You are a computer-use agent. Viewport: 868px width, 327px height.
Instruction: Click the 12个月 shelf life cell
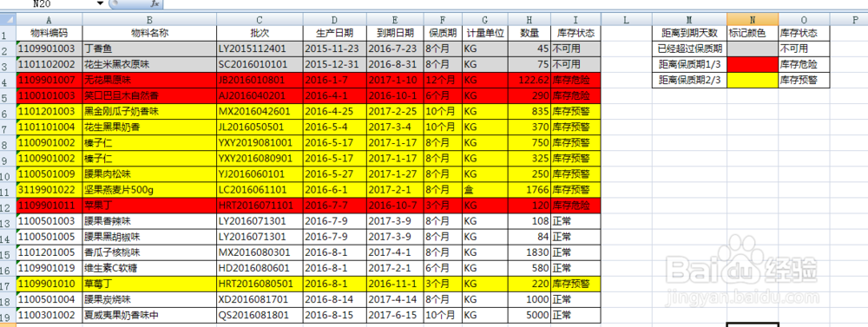444,80
